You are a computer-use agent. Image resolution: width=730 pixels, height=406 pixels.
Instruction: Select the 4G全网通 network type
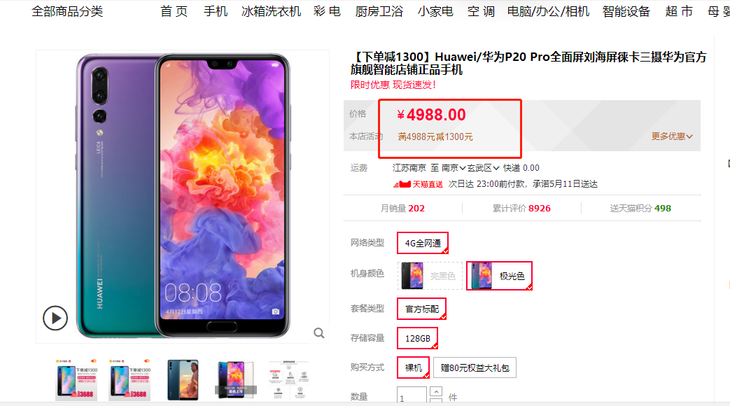[x=423, y=243]
